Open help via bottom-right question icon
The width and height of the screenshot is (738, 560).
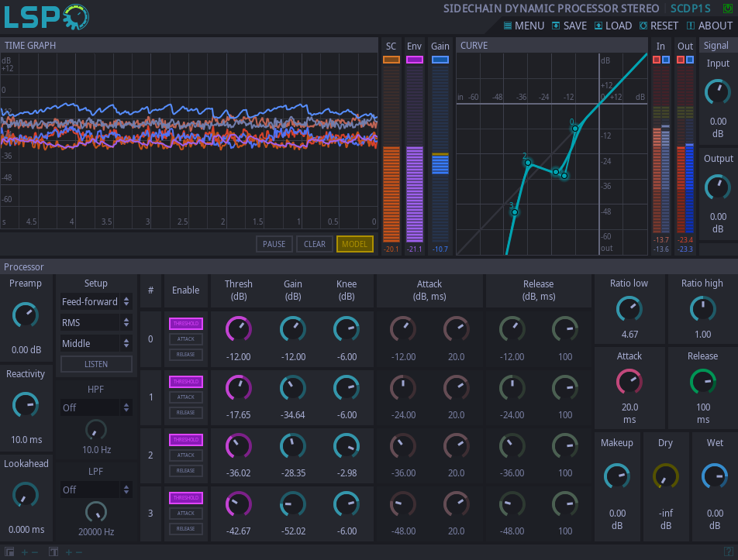(x=728, y=551)
